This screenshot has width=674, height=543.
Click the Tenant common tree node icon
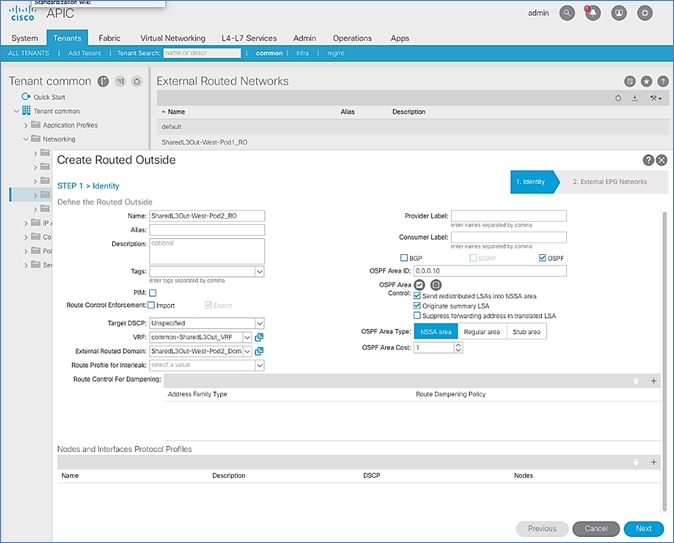[26, 110]
